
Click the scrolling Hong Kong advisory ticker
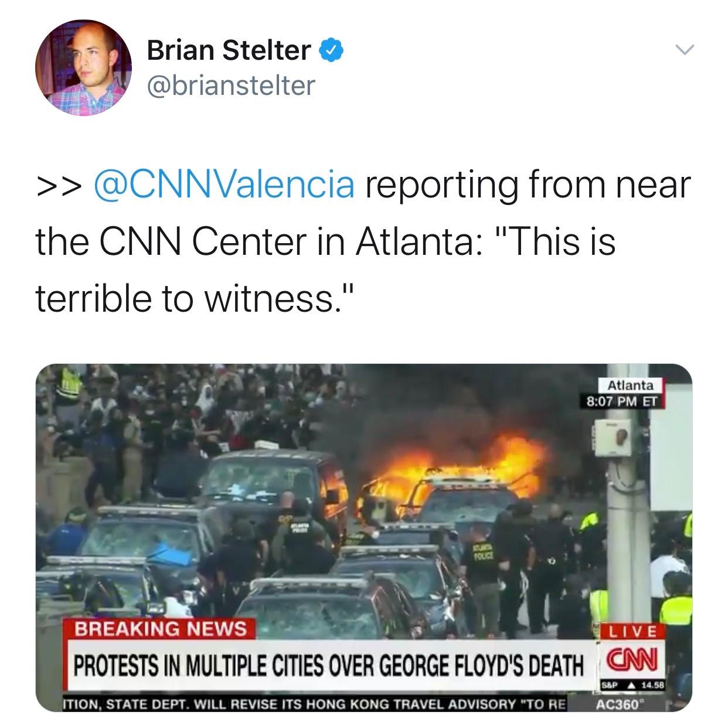pos(315,704)
